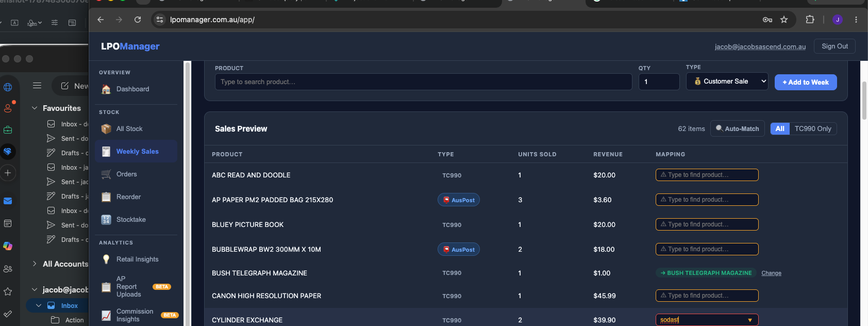Reload the page in browser
Image resolution: width=868 pixels, height=326 pixels.
tap(138, 20)
